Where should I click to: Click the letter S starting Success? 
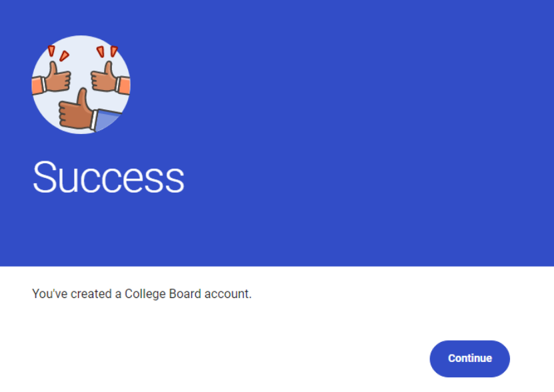pos(44,177)
